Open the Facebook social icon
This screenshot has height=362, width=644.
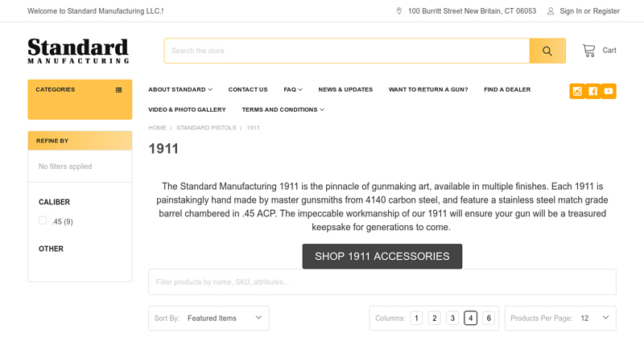point(592,91)
